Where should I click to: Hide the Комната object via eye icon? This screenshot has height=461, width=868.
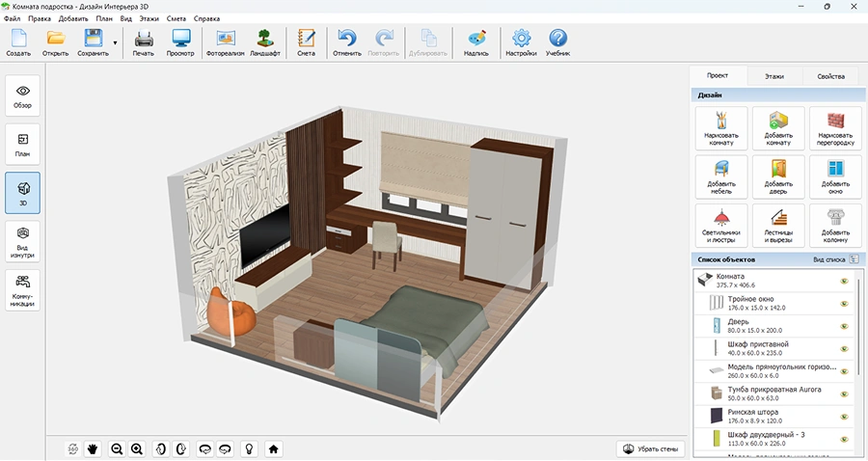tap(843, 281)
